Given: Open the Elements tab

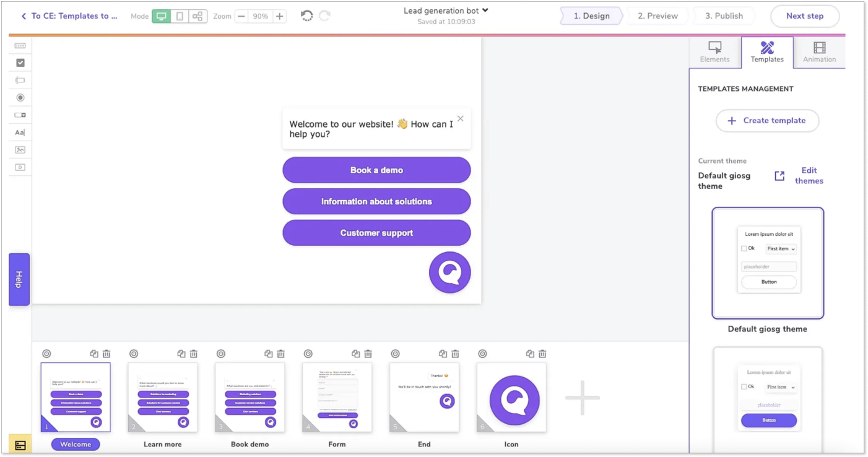Looking at the screenshot, I should (714, 52).
